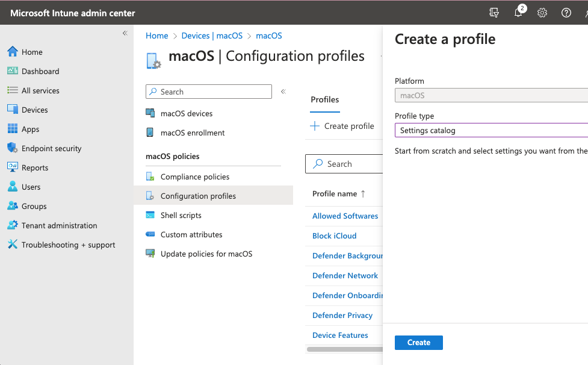Click the Apps grid icon

(x=13, y=129)
